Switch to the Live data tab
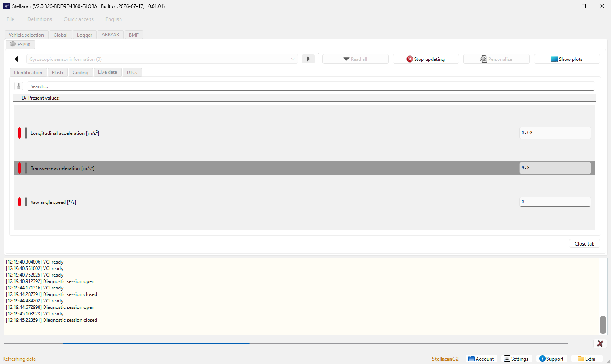 tap(108, 72)
